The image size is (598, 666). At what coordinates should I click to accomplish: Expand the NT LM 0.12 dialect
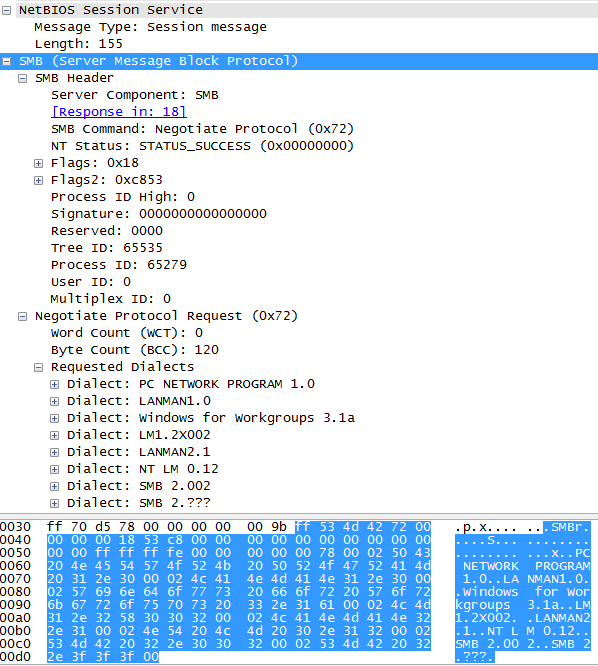[54, 469]
